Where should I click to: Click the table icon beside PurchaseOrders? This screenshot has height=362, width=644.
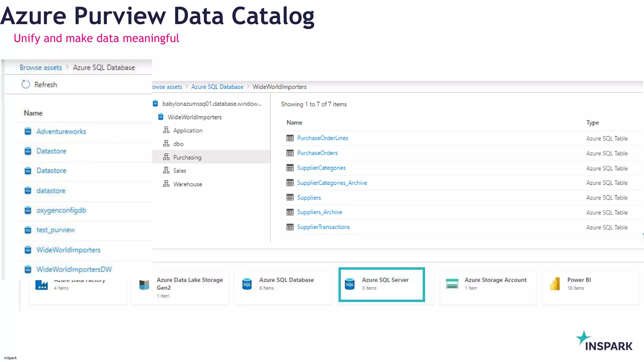[290, 153]
